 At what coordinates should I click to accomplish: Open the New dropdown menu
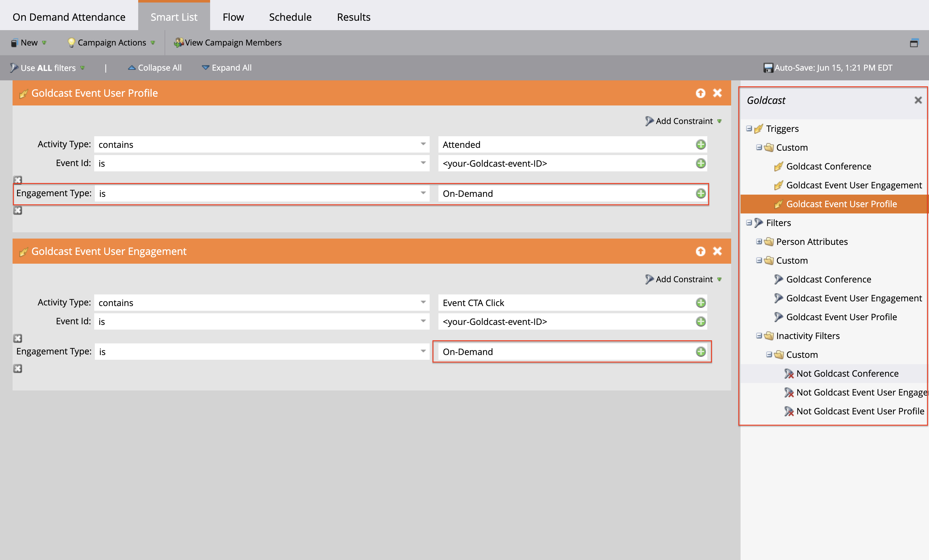[x=29, y=43]
